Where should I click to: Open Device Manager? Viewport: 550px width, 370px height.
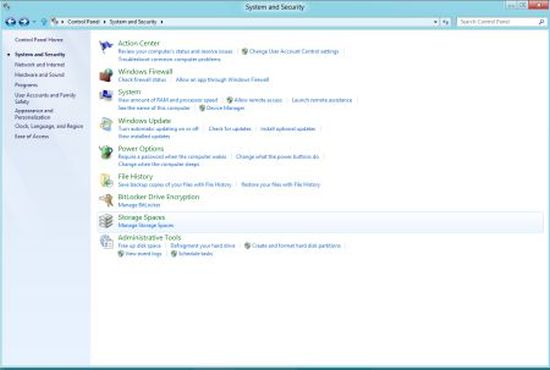225,108
